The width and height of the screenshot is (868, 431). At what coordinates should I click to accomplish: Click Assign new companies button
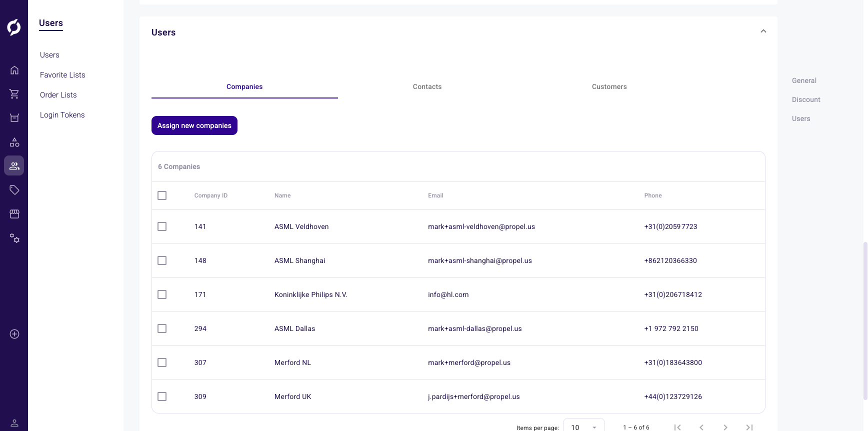pos(194,125)
